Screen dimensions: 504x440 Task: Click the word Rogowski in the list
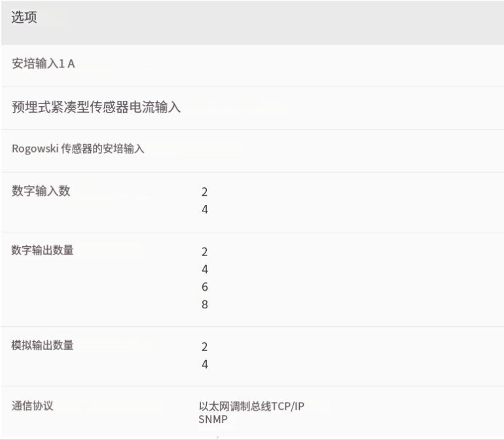click(x=35, y=149)
